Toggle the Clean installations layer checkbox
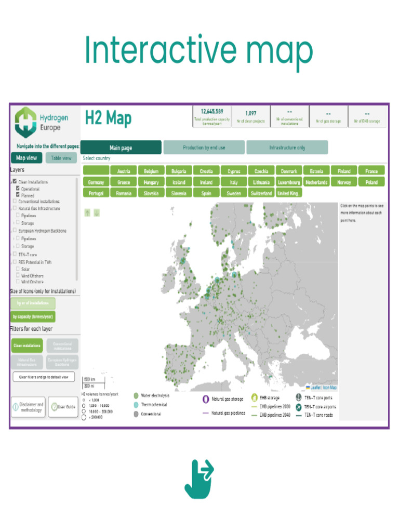Screen dimensions: 399x532 [x=15, y=181]
